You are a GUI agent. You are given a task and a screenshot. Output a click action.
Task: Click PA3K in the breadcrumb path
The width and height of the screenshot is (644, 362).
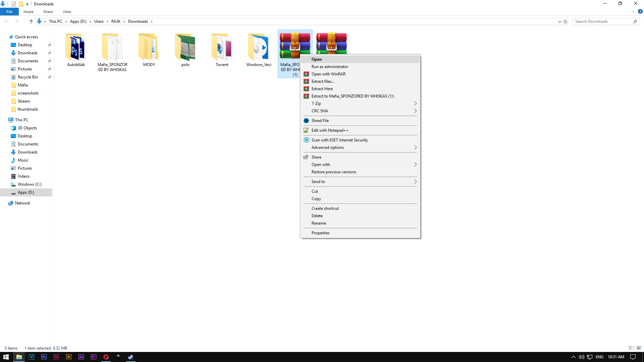point(116,21)
